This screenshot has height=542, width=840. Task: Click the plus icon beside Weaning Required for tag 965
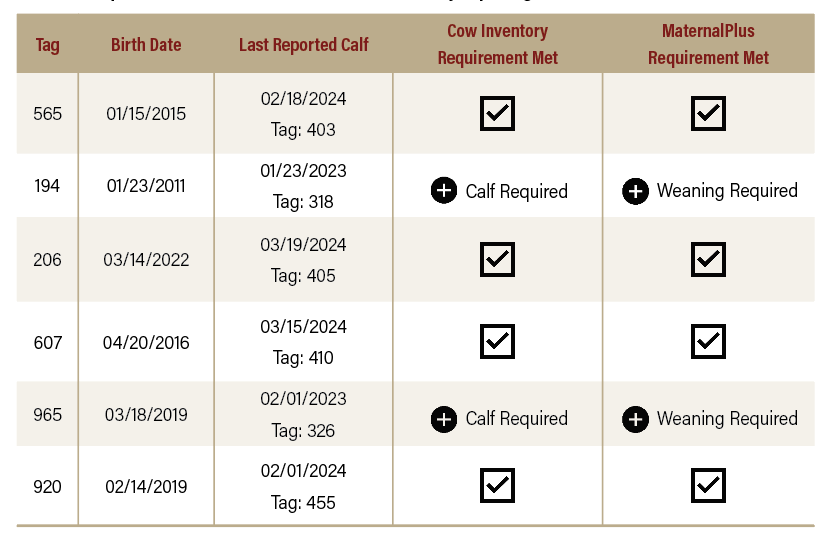tap(635, 418)
